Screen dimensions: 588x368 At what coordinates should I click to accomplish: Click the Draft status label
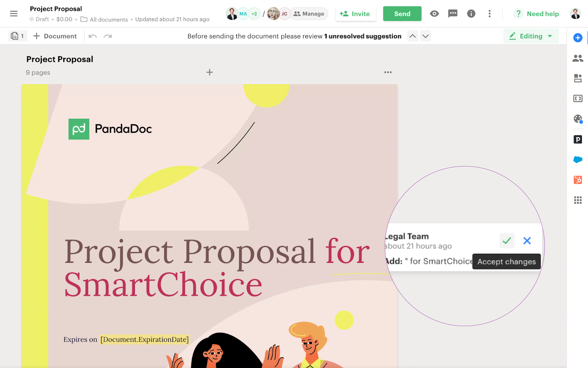click(x=39, y=19)
